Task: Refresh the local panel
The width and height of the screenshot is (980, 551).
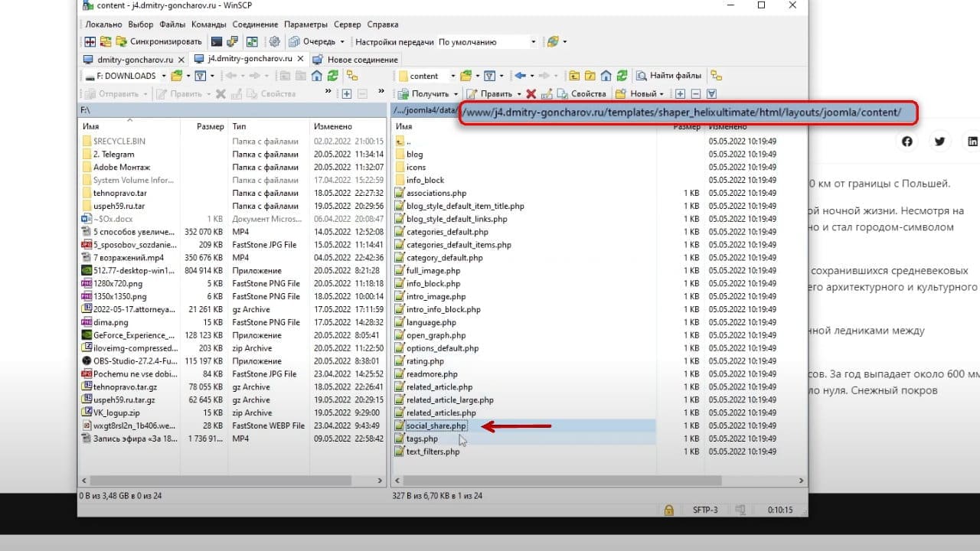Action: coord(332,76)
